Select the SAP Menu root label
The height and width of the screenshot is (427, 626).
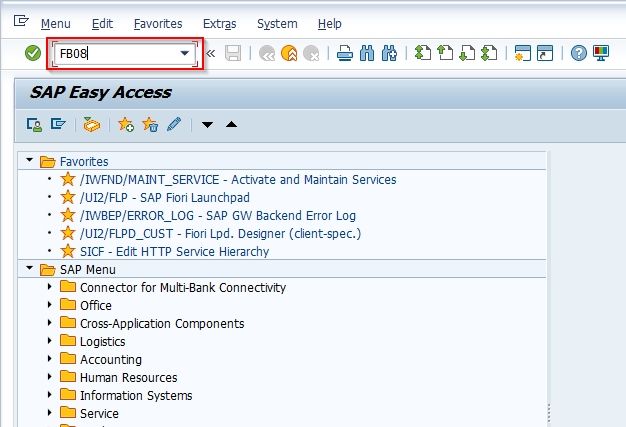click(x=88, y=270)
